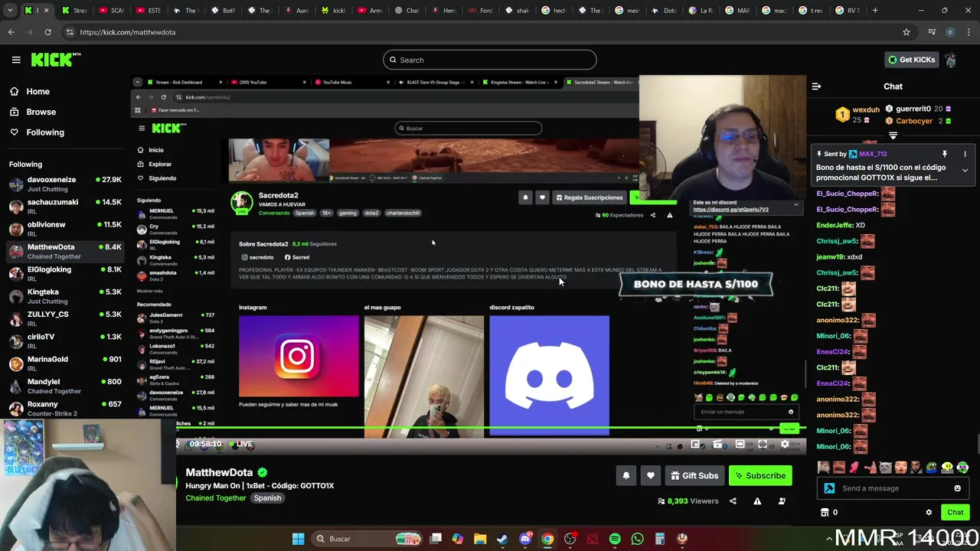Focus the Kick Search field
980x551 pixels.
tap(490, 60)
